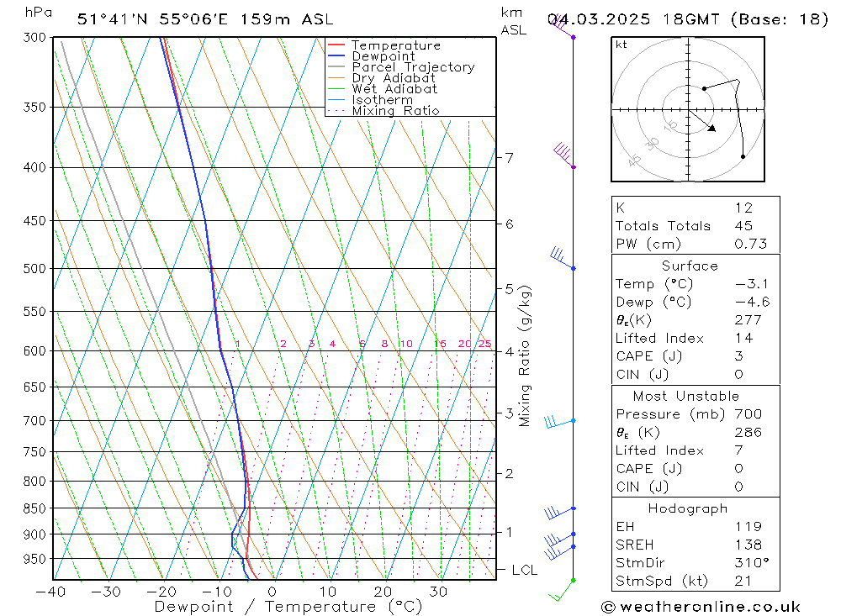Click the LCL level marker label
Screen dimensions: 841x616
tap(524, 570)
